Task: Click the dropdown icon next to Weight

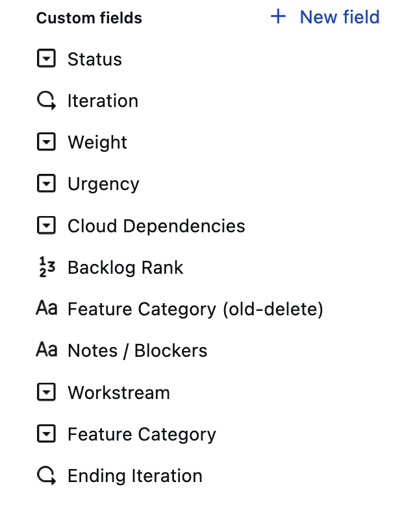Action: click(46, 143)
